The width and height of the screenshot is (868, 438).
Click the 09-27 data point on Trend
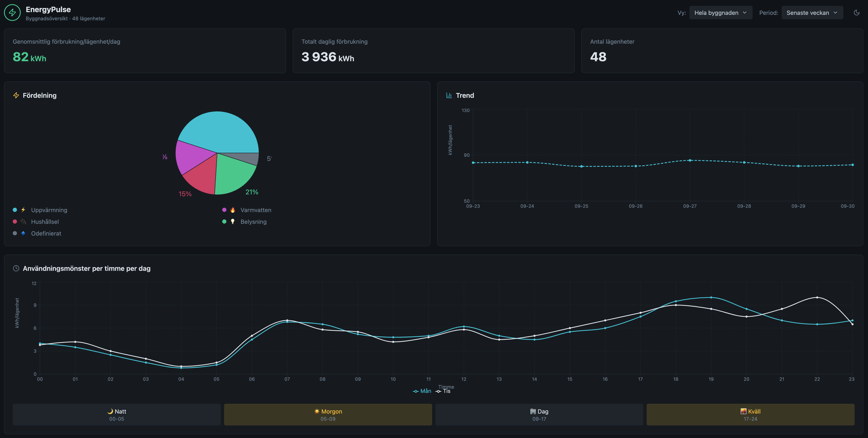[x=690, y=160]
